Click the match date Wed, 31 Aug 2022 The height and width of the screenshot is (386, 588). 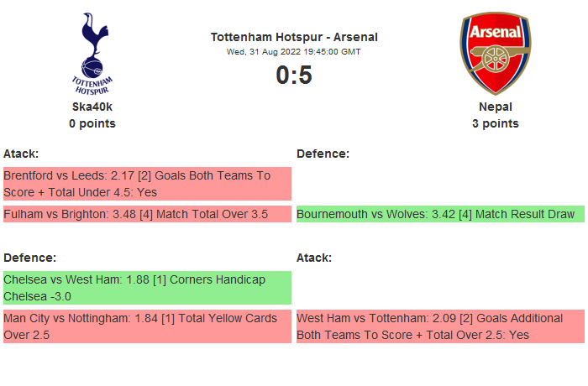(x=294, y=52)
